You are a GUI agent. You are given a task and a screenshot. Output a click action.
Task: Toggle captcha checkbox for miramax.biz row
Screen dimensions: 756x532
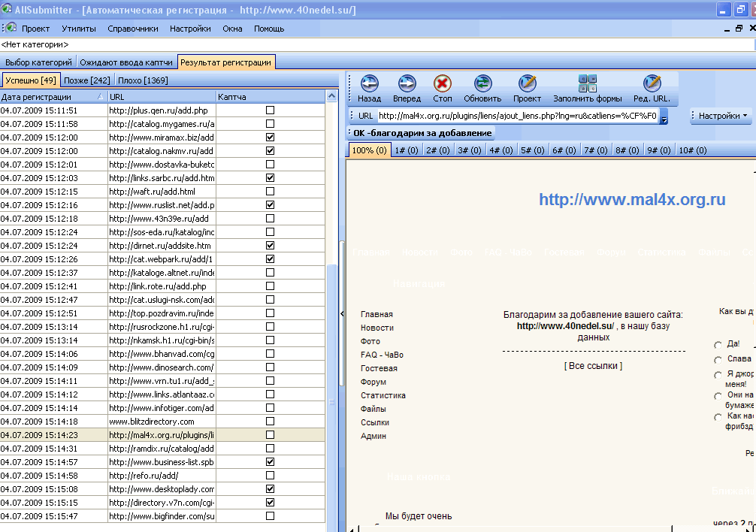tap(270, 138)
